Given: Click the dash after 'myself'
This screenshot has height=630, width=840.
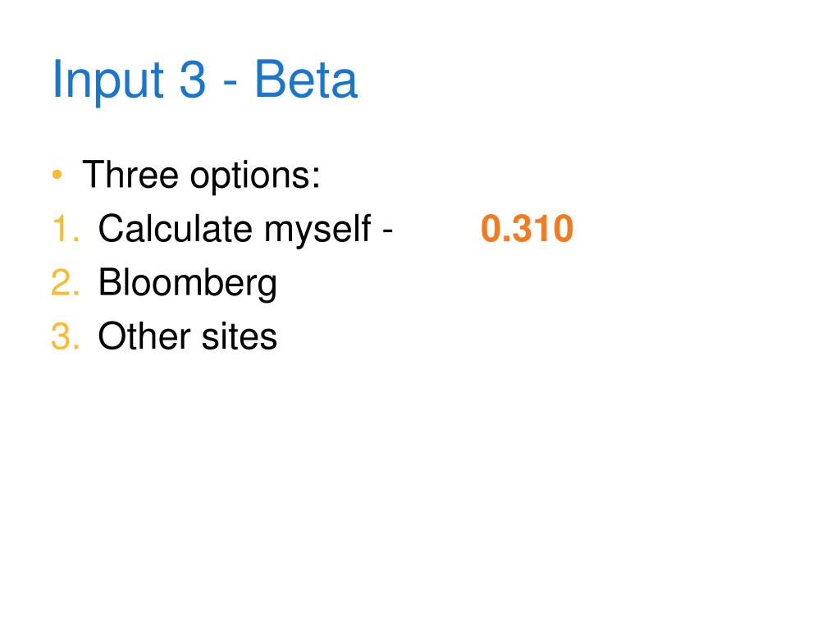Looking at the screenshot, I should click(x=388, y=231).
